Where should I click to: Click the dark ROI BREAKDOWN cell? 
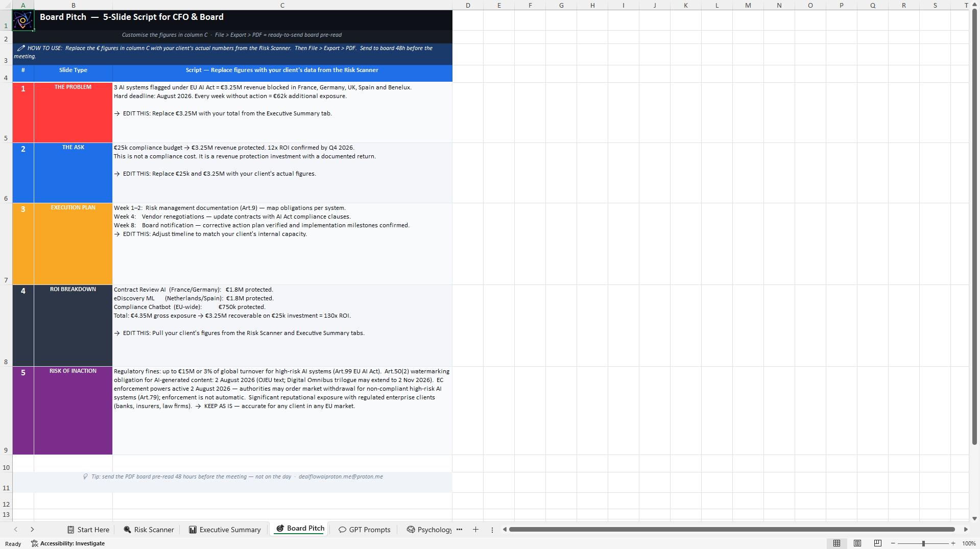click(x=73, y=326)
